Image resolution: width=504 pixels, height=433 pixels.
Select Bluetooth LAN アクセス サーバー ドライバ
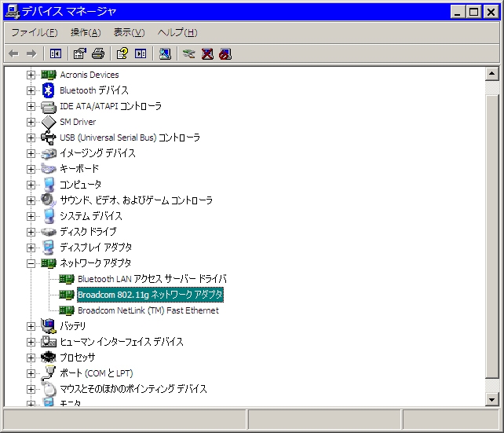152,279
